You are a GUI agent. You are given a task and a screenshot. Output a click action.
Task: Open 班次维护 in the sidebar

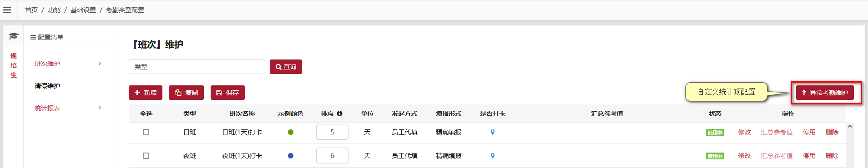[47, 64]
